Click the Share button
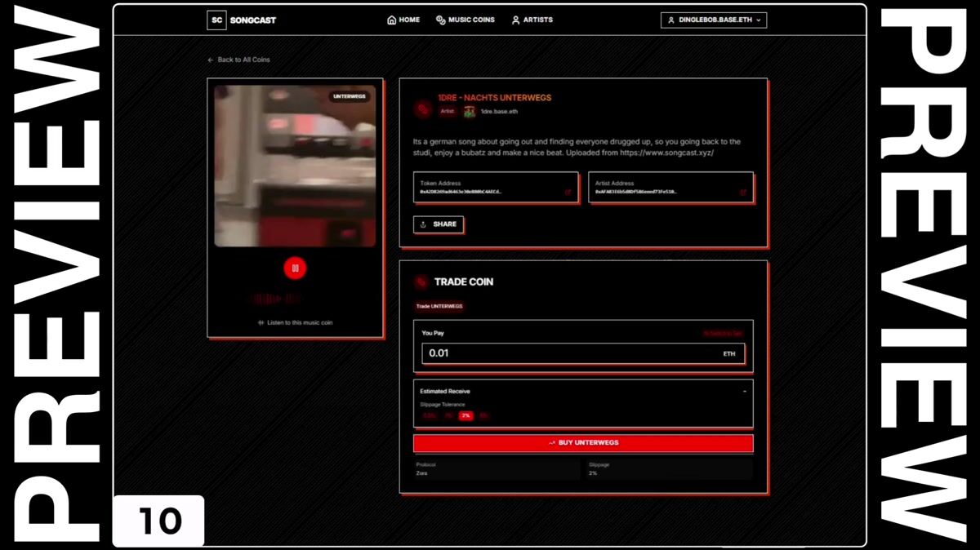The image size is (980, 550). pyautogui.click(x=439, y=224)
